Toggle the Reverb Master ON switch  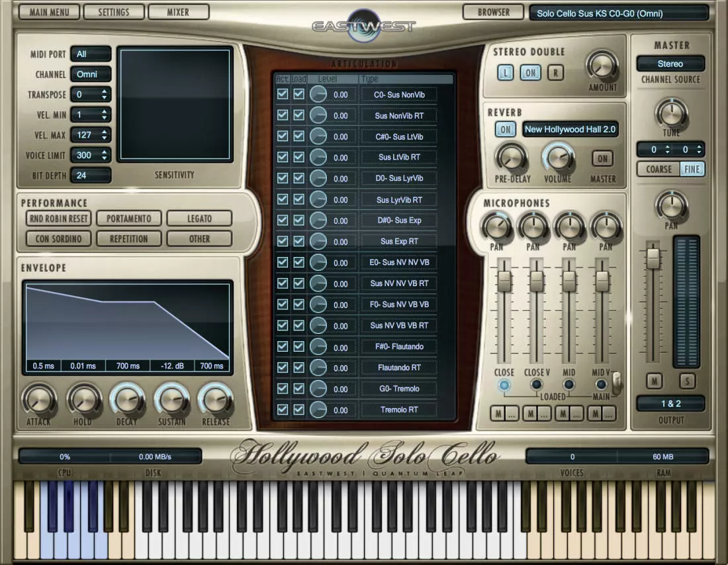(602, 159)
